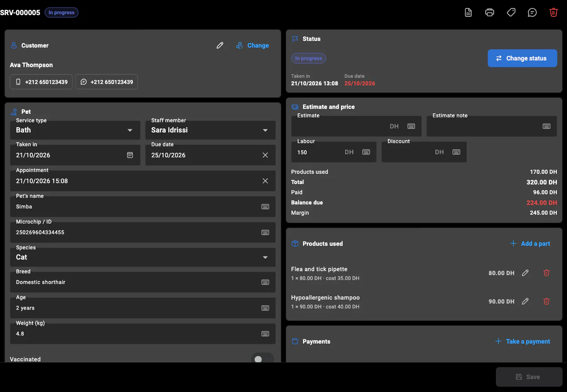Open keypad for the Estimate field
Image resolution: width=567 pixels, height=392 pixels.
411,126
